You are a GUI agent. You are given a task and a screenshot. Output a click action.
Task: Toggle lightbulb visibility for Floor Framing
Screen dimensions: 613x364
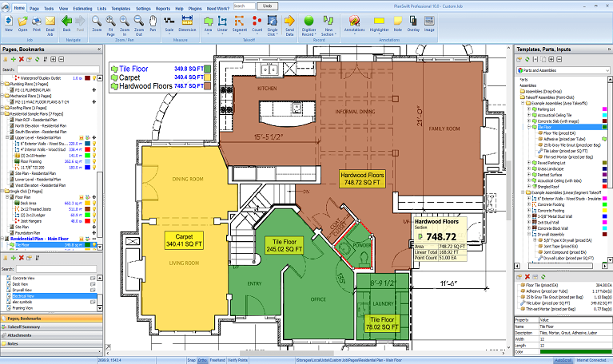coord(94,162)
